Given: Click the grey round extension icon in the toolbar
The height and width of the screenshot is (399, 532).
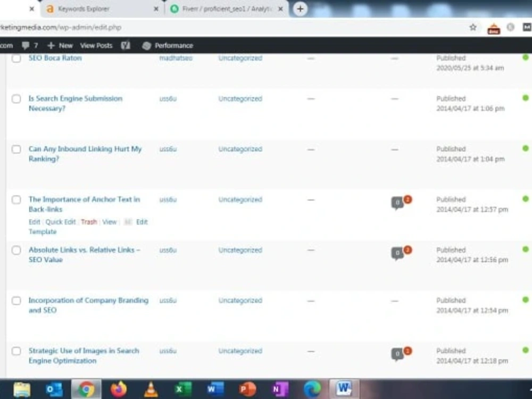Looking at the screenshot, I should [511, 27].
